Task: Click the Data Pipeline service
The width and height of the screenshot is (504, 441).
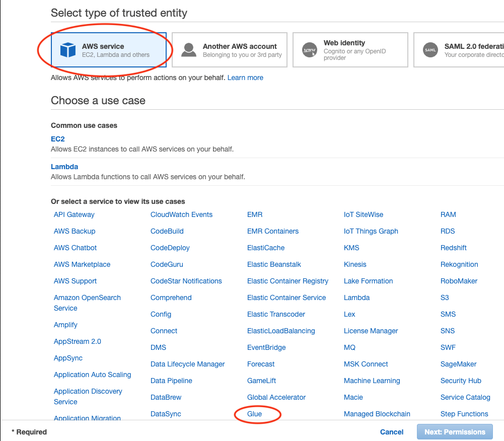Action: pos(171,381)
